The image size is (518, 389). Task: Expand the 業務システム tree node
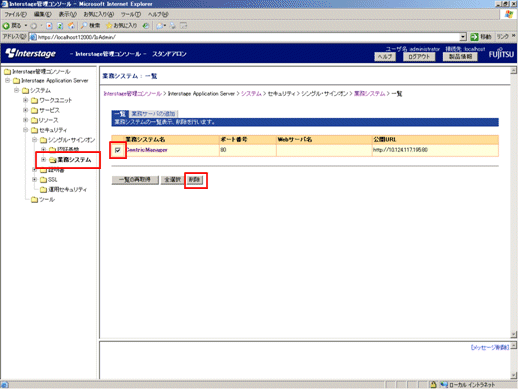(x=43, y=159)
